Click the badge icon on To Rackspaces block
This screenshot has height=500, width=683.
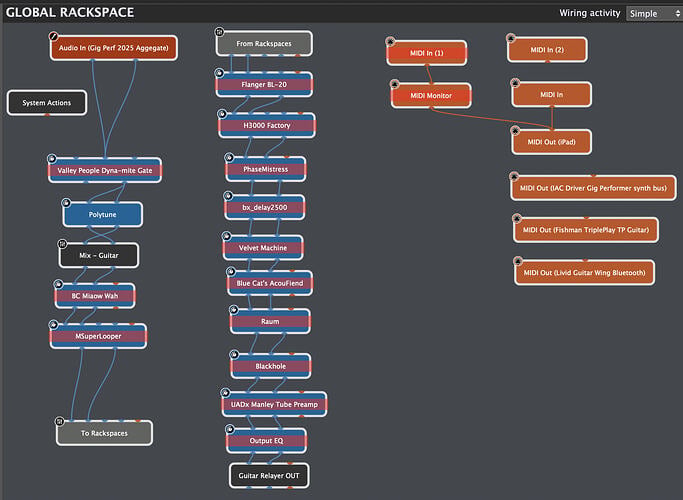point(60,421)
